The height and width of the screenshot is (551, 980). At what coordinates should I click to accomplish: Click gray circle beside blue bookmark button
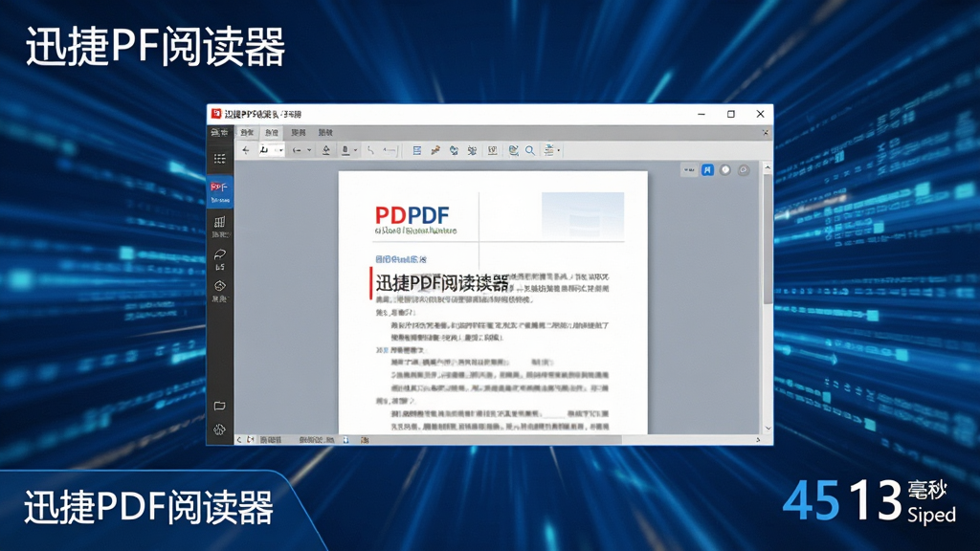(725, 170)
